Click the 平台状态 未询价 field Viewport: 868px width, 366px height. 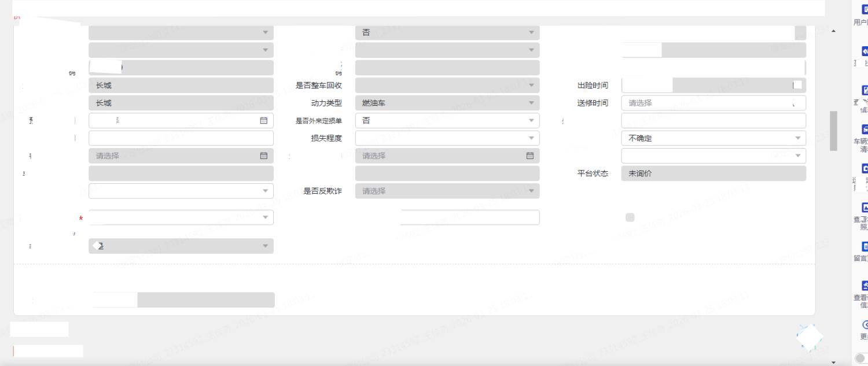(x=713, y=173)
